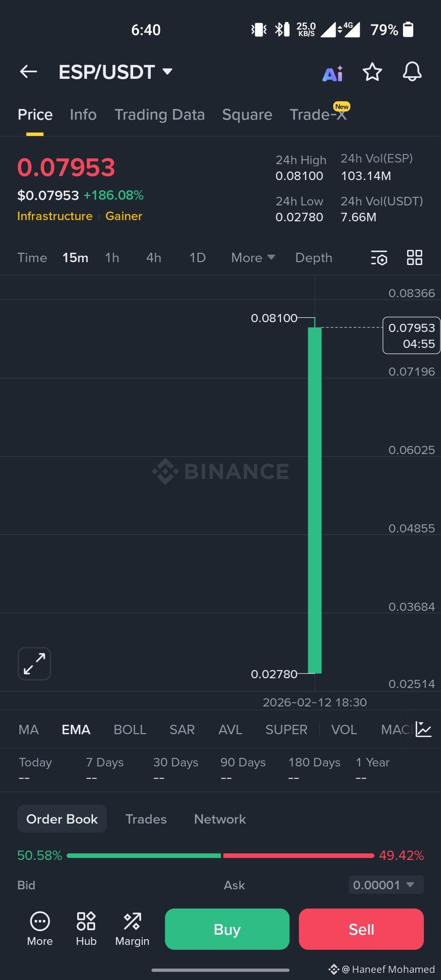Open the Gainer tag
This screenshot has width=441, height=980.
(x=124, y=216)
